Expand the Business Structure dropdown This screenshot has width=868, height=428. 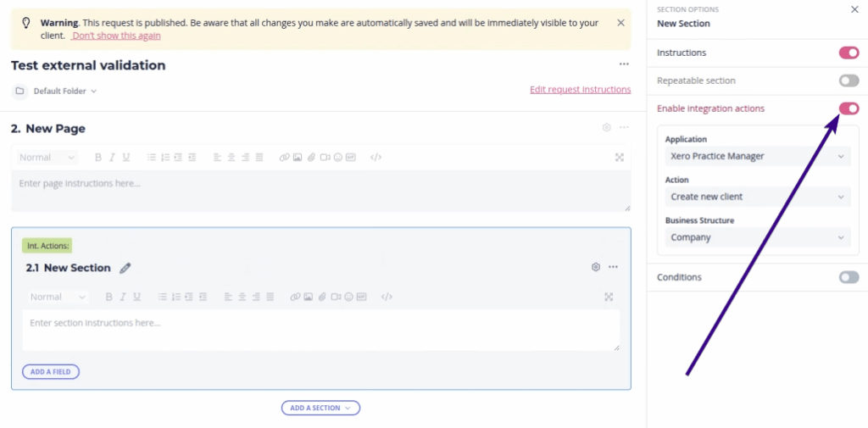click(x=757, y=237)
